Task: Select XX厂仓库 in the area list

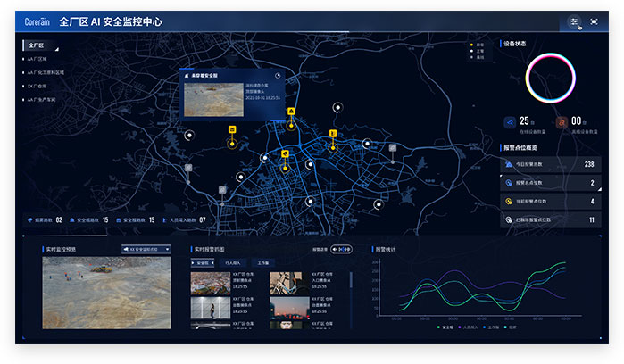Action: [37, 86]
